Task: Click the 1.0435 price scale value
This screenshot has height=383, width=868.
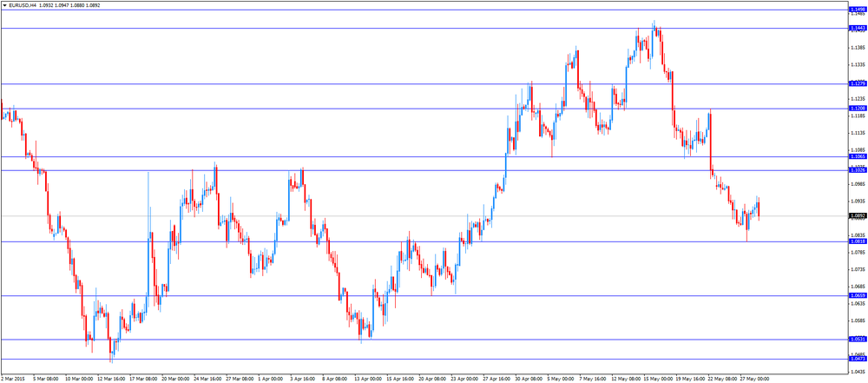Action: pos(857,372)
